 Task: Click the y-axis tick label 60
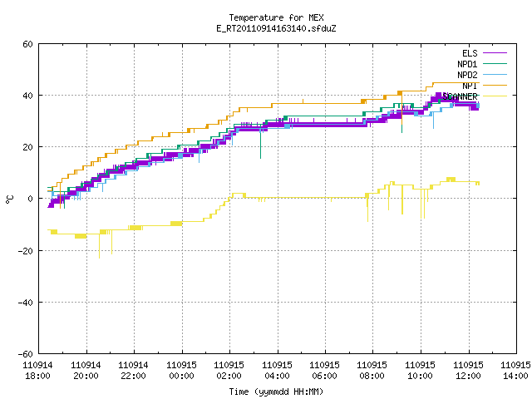pyautogui.click(x=27, y=44)
